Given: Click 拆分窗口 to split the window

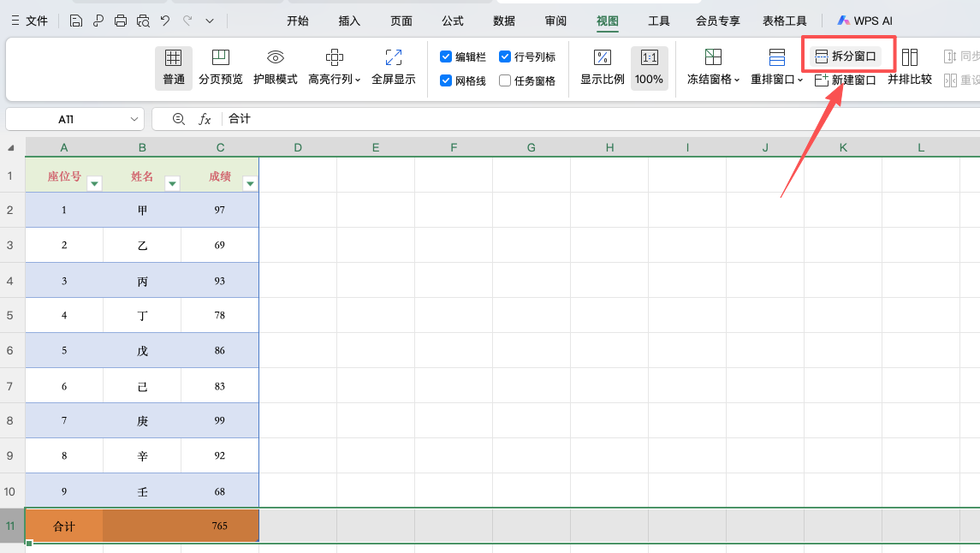Looking at the screenshot, I should coord(848,57).
